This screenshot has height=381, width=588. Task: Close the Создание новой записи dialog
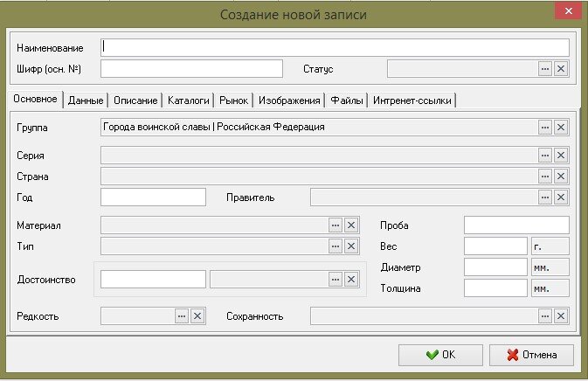coord(568,10)
